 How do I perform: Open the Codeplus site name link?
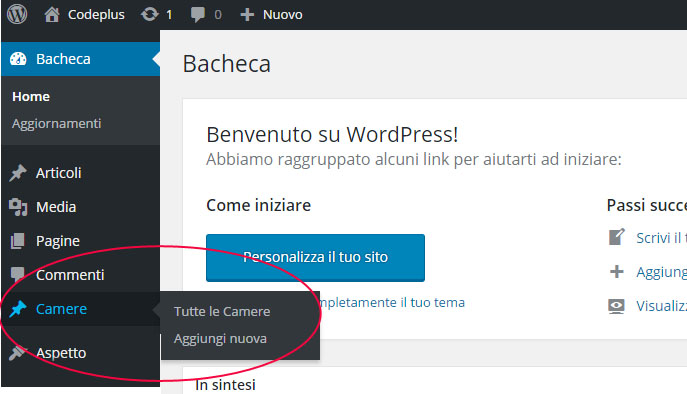(x=96, y=14)
